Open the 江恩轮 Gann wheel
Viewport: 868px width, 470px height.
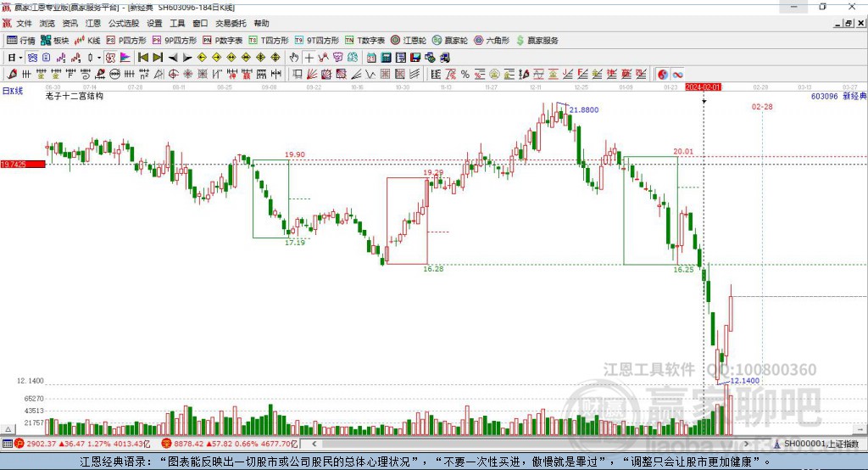pos(409,41)
